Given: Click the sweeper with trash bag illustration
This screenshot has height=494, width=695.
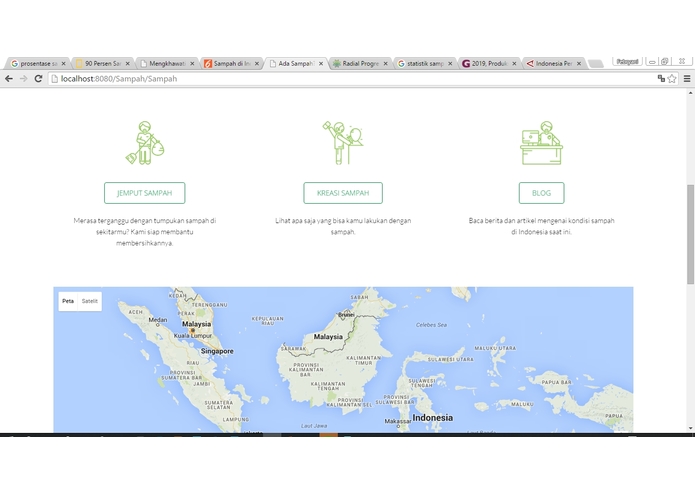Looking at the screenshot, I should [145, 143].
